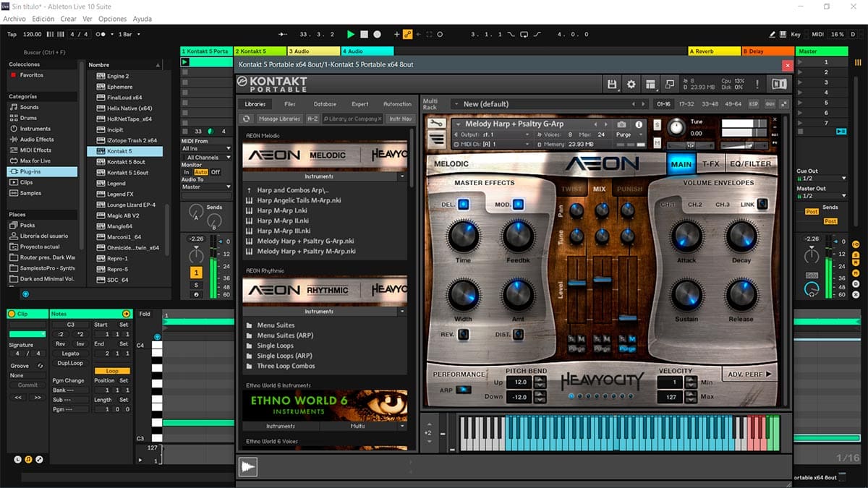Start playback with the green Play button
This screenshot has height=488, width=868.
(351, 34)
